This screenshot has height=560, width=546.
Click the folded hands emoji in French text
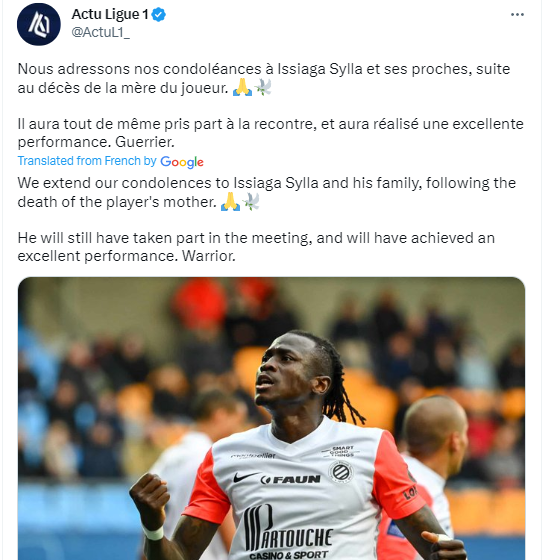coord(242,87)
